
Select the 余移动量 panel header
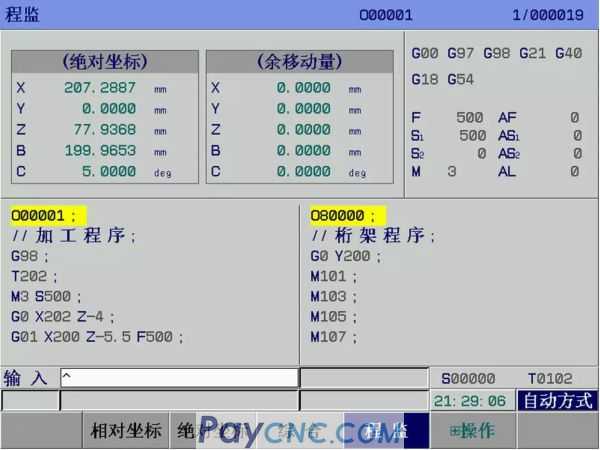click(x=299, y=62)
